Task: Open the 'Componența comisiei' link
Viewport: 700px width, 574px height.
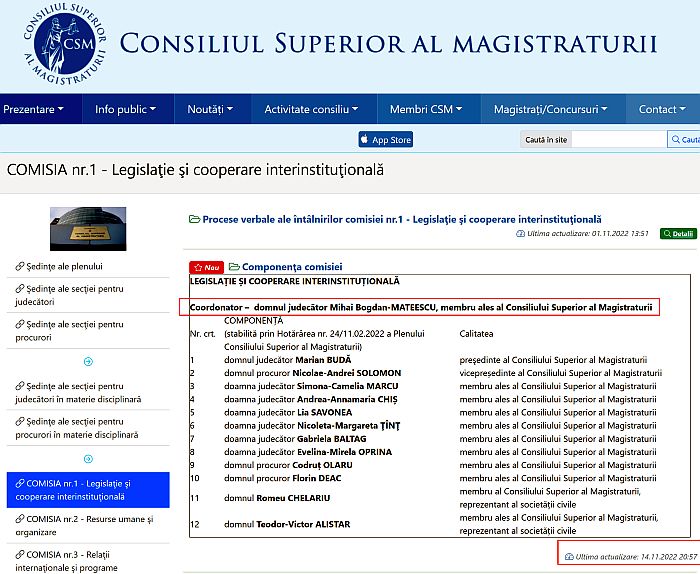Action: coord(292,266)
